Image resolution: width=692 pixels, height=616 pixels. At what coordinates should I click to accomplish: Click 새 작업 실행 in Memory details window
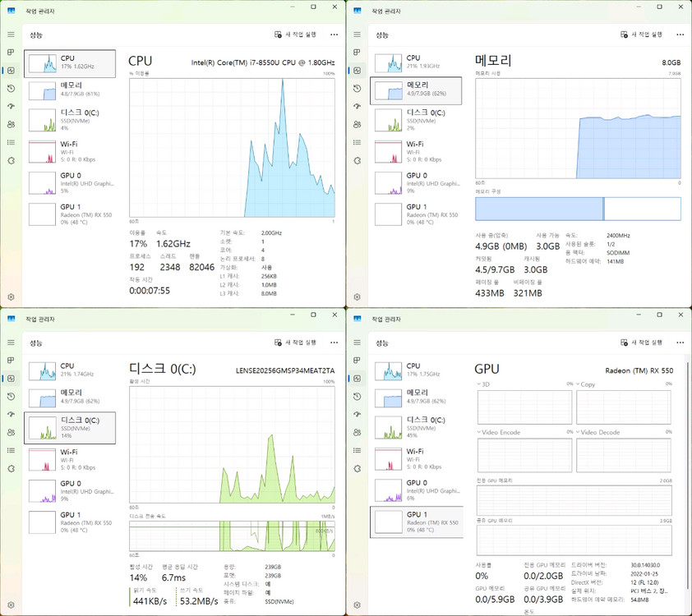pyautogui.click(x=641, y=34)
